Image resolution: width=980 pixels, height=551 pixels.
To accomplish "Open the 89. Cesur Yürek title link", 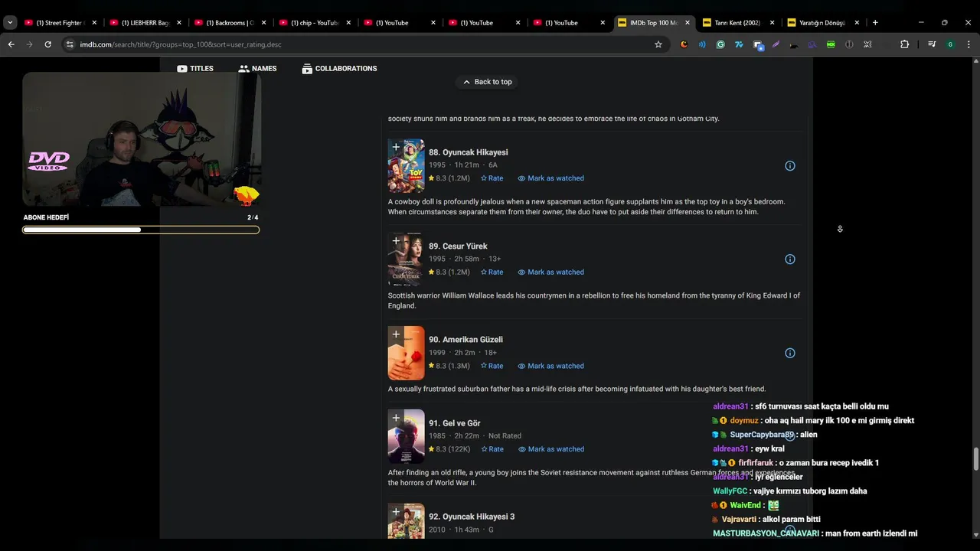I will [458, 246].
